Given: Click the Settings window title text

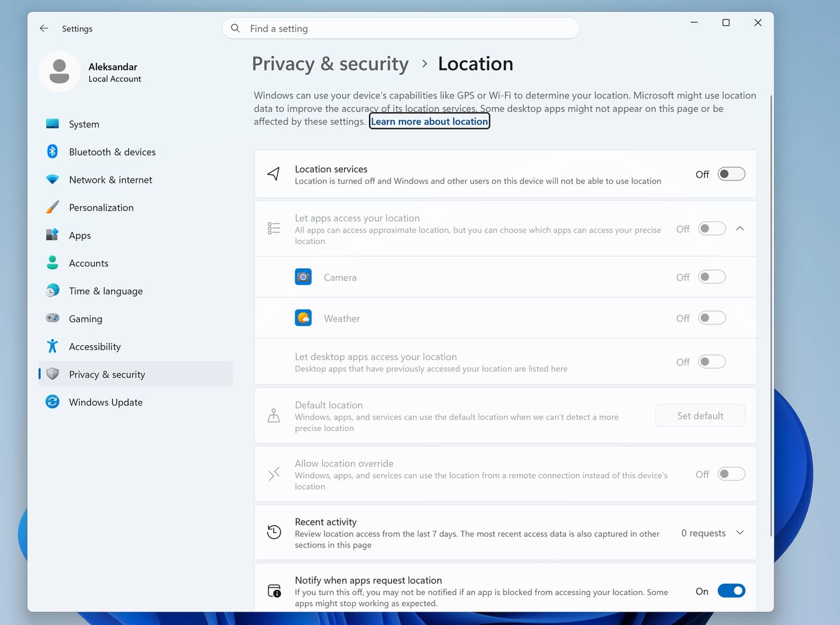Looking at the screenshot, I should pyautogui.click(x=77, y=29).
